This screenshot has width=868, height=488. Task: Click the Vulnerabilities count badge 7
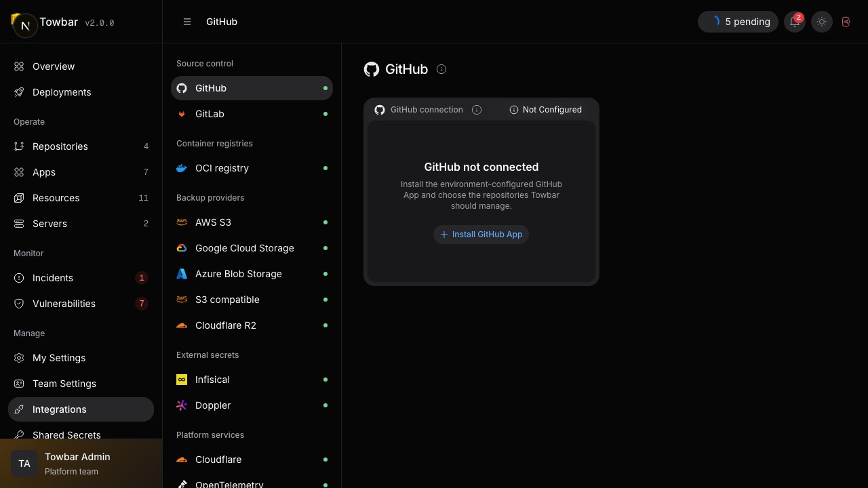[141, 304]
